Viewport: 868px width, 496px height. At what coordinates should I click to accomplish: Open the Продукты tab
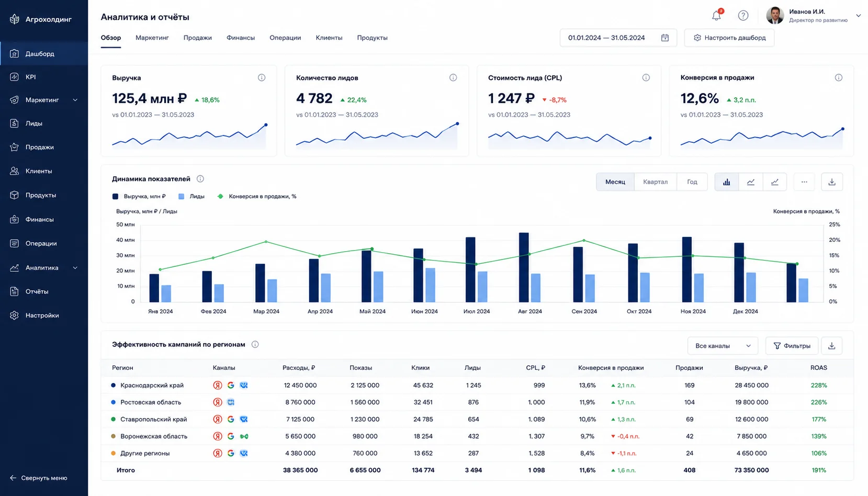click(373, 38)
